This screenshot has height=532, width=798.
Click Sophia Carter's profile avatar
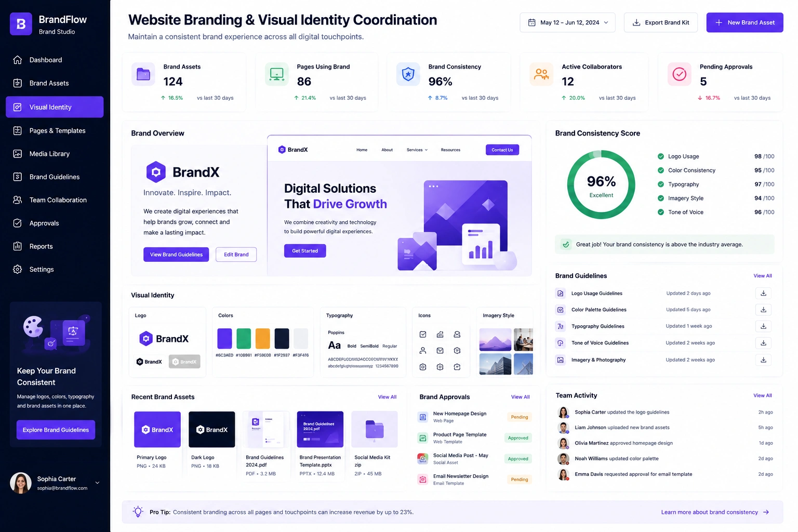point(21,483)
